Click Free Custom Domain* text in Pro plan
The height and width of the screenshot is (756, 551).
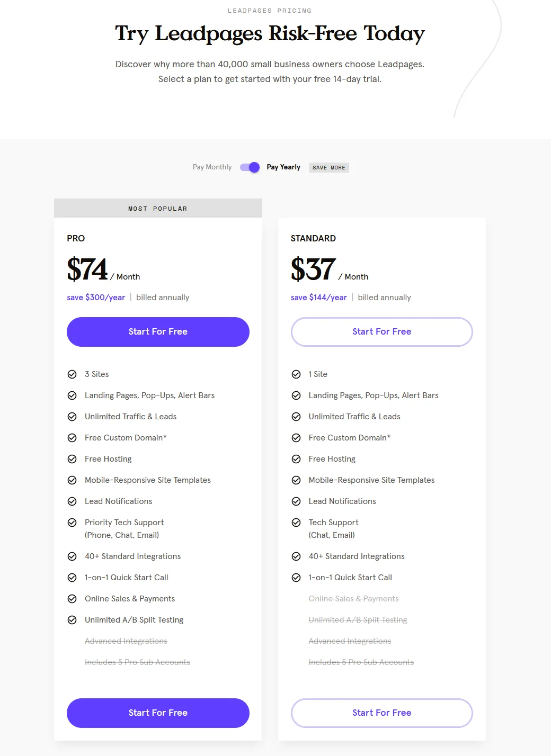[126, 438]
